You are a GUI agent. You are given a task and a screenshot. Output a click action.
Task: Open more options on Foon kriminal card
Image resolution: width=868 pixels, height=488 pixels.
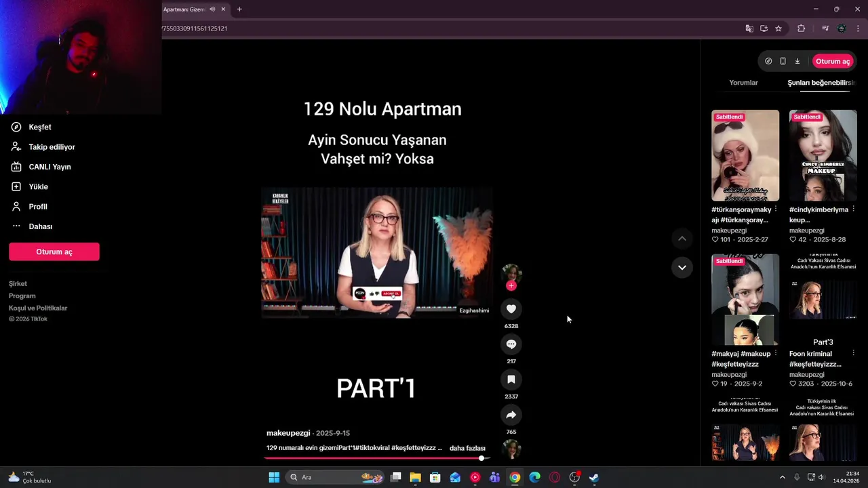click(x=854, y=353)
